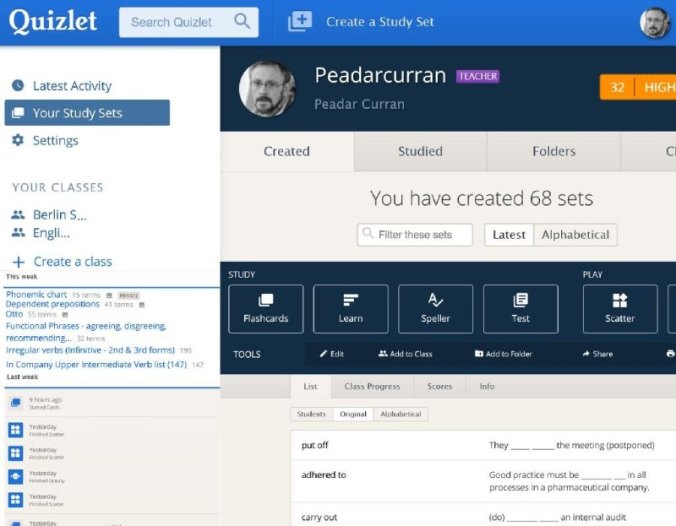This screenshot has height=526, width=676.
Task: Click the Peadarcurran username heading
Action: click(380, 75)
